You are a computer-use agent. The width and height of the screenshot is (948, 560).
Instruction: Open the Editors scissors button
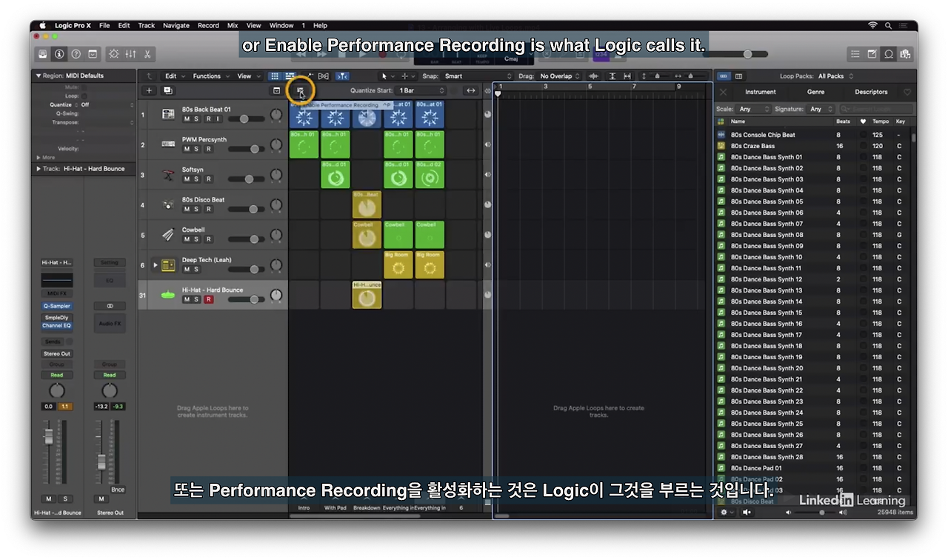[x=147, y=54]
